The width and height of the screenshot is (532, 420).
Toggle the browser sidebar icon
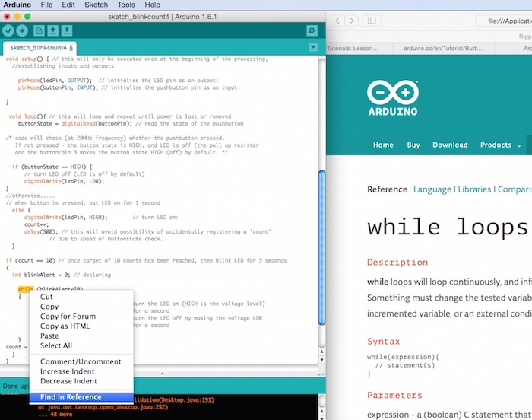(372, 21)
